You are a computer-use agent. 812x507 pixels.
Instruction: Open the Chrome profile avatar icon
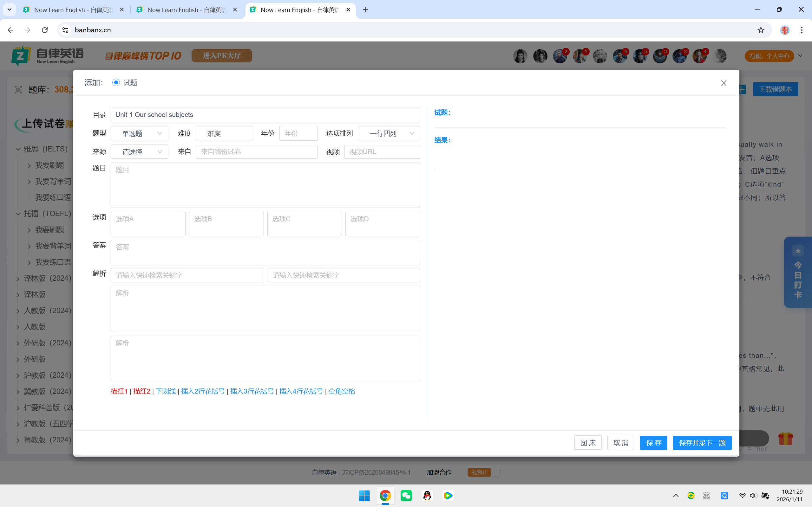coord(784,30)
